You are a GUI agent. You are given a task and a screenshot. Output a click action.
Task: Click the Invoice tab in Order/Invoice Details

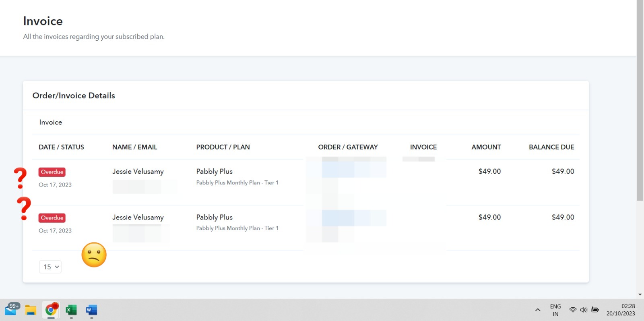(x=51, y=122)
